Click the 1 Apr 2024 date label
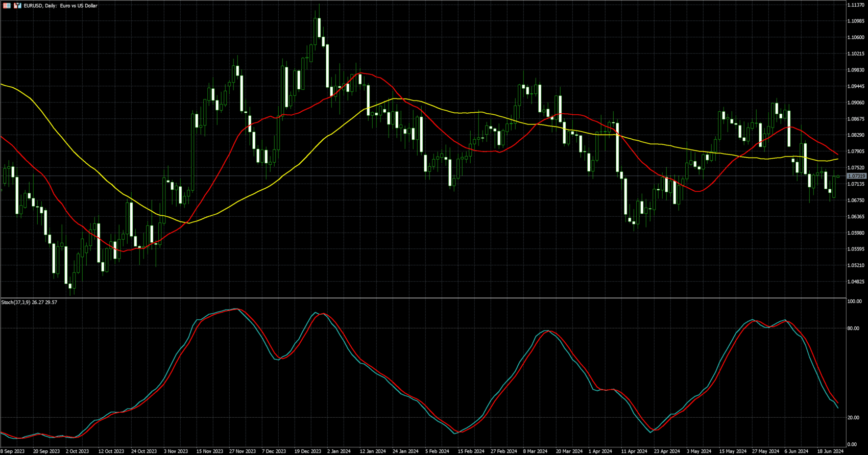868x455 pixels. [600, 451]
